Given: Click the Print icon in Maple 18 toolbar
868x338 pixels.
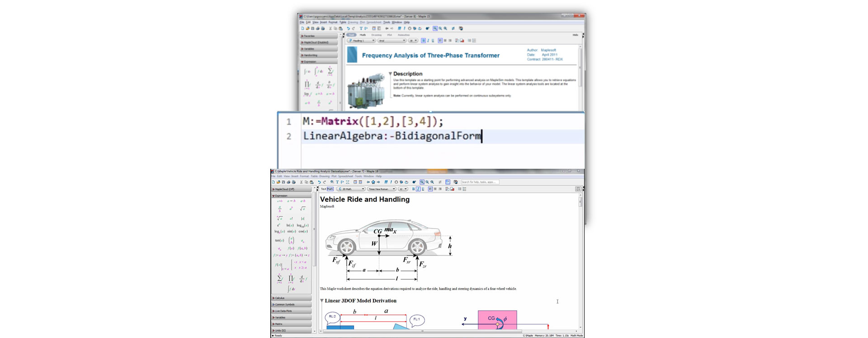Looking at the screenshot, I should tap(288, 182).
